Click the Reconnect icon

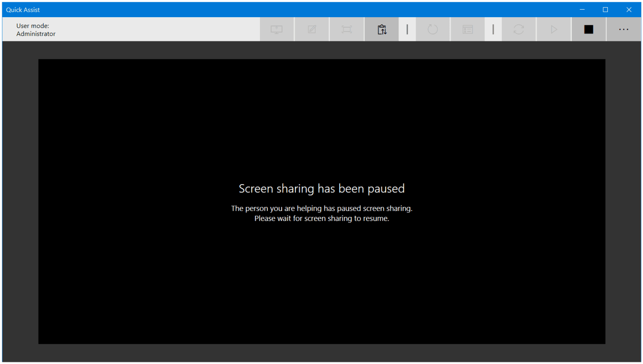click(x=519, y=29)
